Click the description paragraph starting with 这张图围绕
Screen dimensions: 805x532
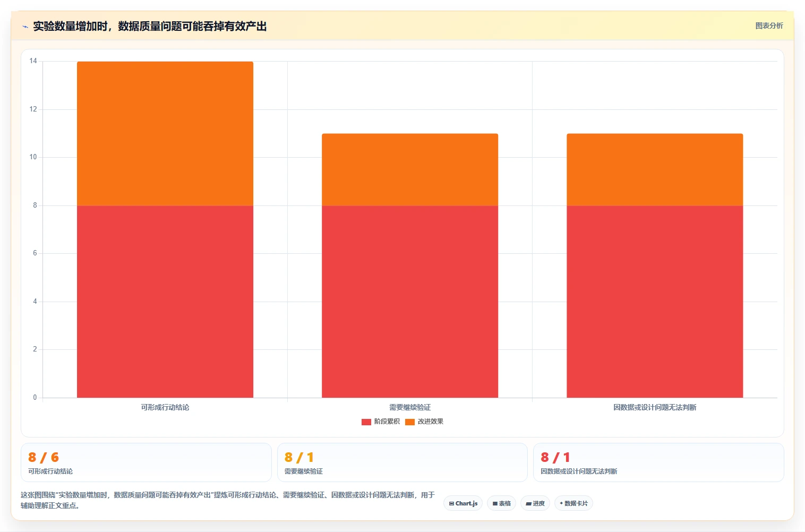tap(228, 500)
